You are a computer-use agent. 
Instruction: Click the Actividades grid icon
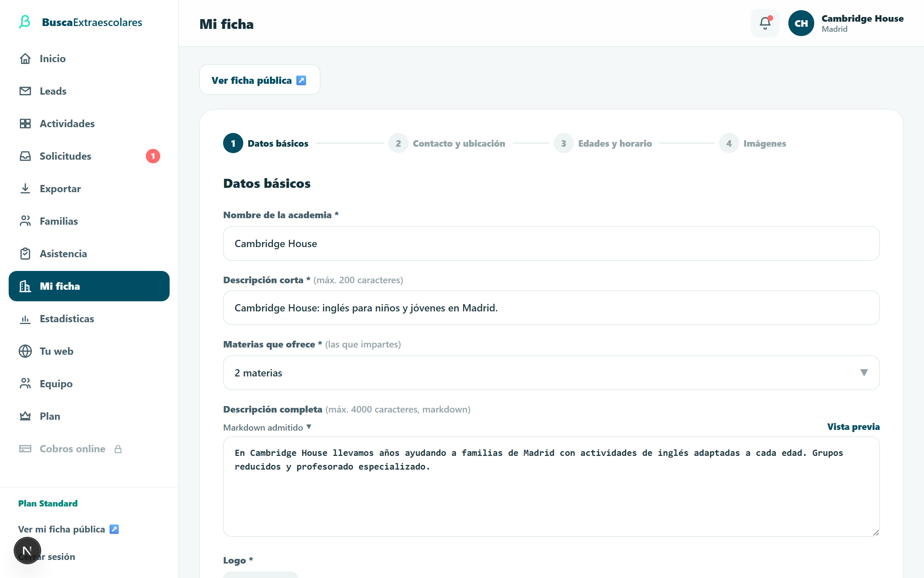click(x=25, y=124)
